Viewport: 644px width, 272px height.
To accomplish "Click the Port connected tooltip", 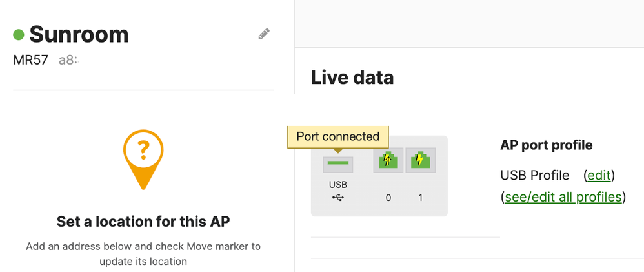I will pyautogui.click(x=337, y=136).
